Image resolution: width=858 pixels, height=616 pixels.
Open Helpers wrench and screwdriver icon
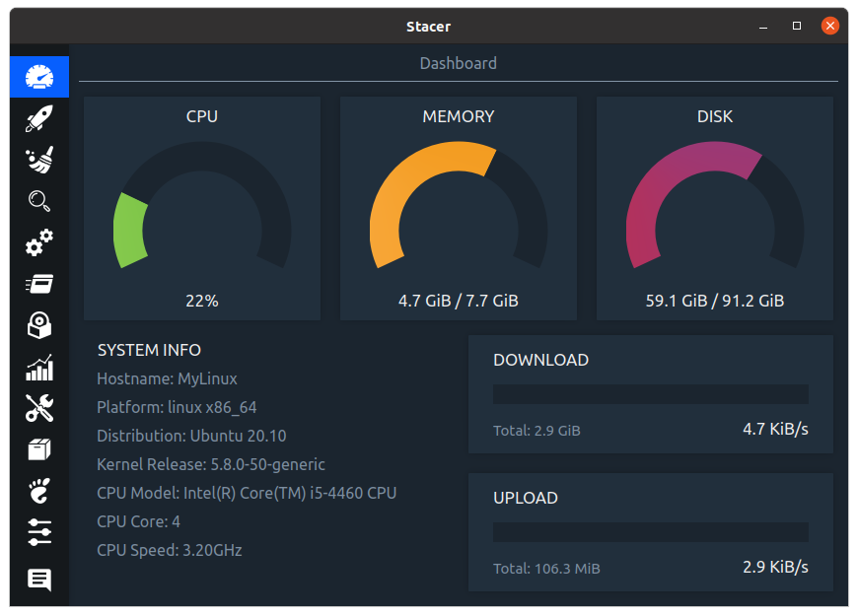39,408
